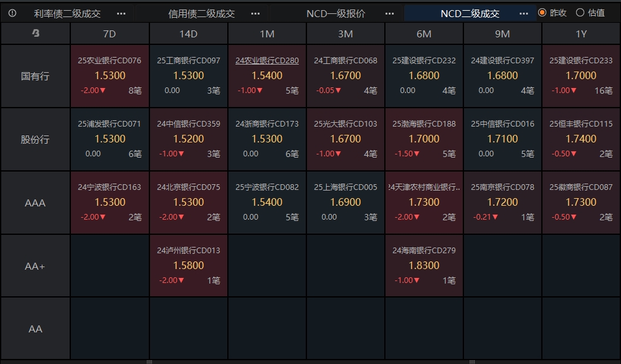621x364 pixels.
Task: Click the 9M column header
Action: pyautogui.click(x=503, y=34)
